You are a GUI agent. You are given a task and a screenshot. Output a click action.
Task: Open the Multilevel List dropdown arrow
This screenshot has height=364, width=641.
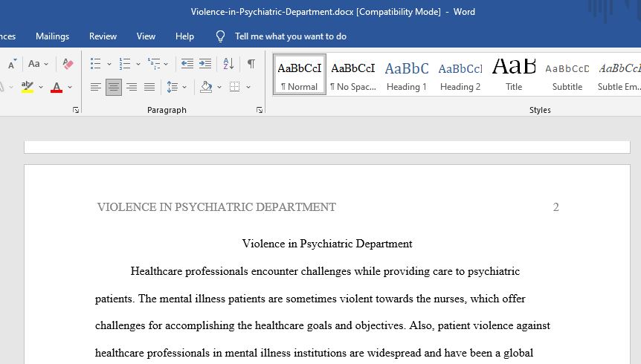(x=166, y=64)
